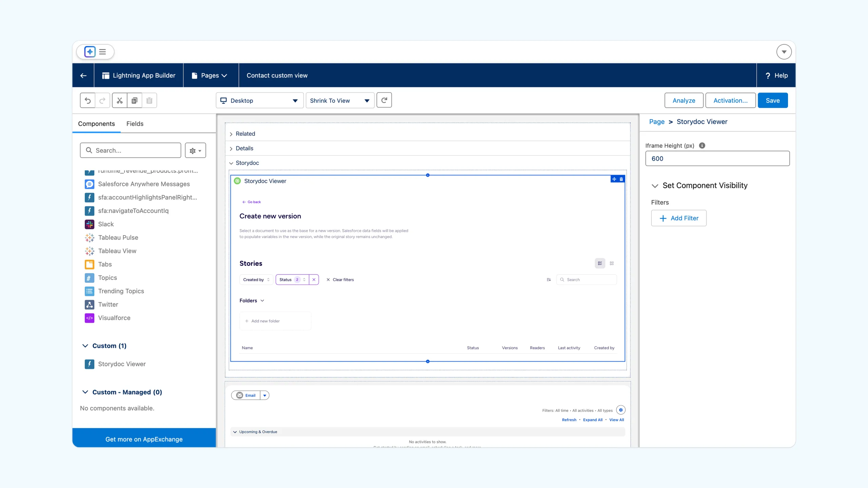This screenshot has width=868, height=488.
Task: Click the Activation... button
Action: coord(730,100)
